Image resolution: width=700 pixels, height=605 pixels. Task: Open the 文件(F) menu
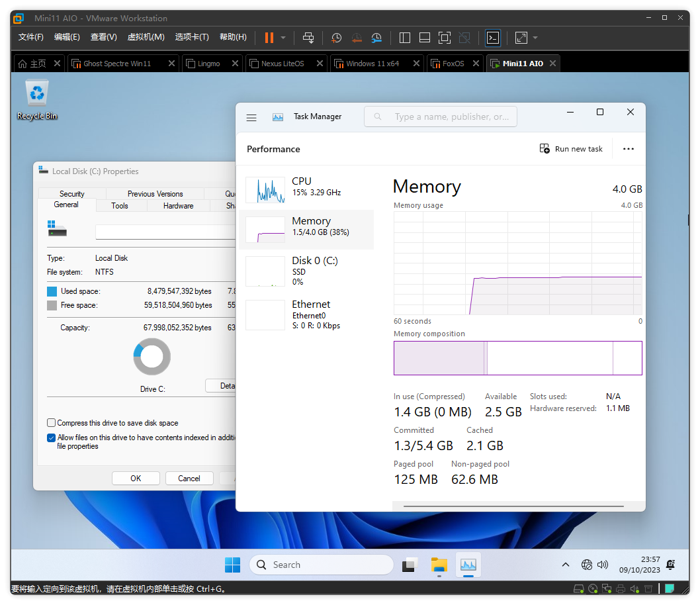[31, 37]
